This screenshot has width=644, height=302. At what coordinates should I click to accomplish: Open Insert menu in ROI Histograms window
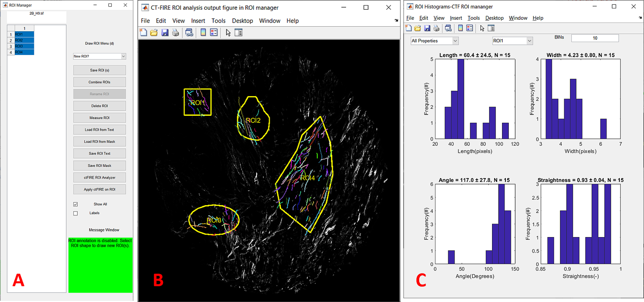[x=456, y=18]
